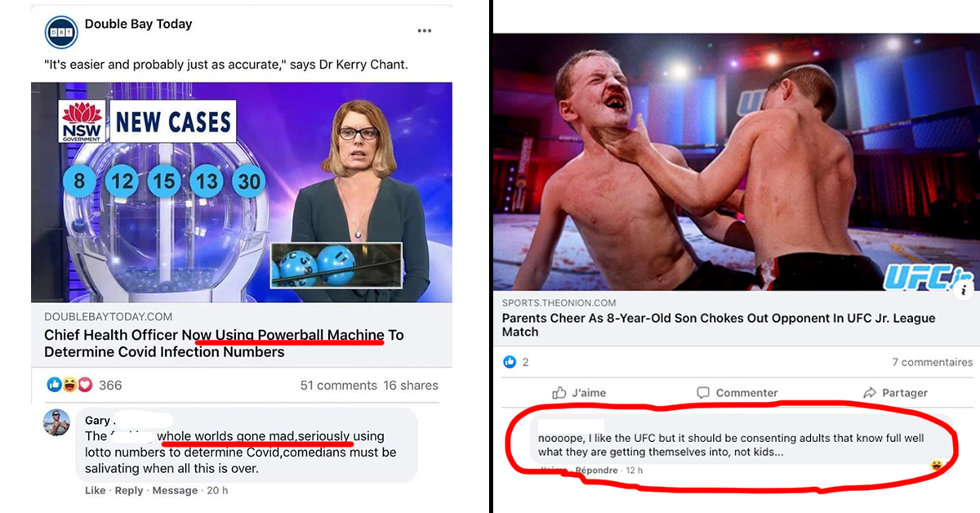
Task: View the 366 reactions emoji icons
Action: (x=69, y=385)
